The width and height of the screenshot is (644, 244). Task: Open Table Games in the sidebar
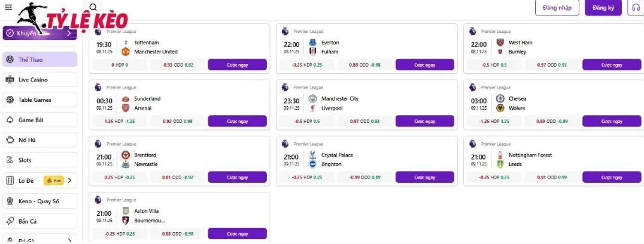click(40, 100)
